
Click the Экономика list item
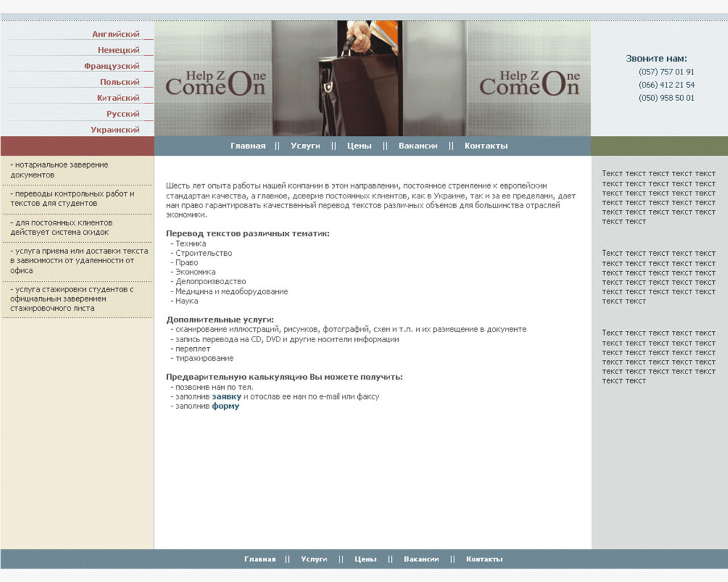coord(193,272)
